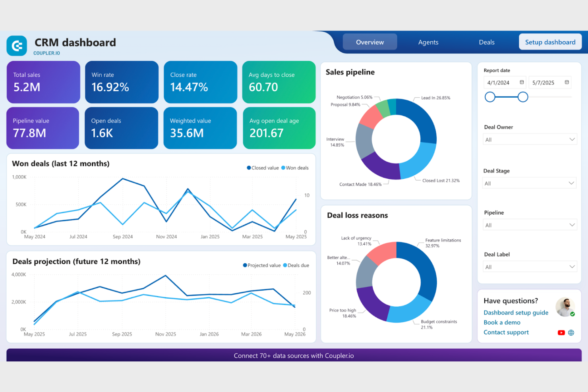Toggle the Projected value series legend item

pos(261,265)
